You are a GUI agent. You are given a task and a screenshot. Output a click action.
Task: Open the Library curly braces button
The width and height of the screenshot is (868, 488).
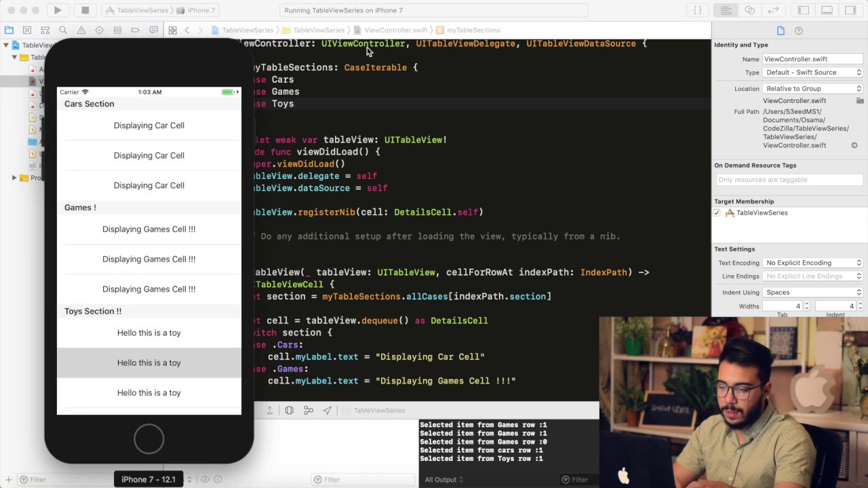[698, 10]
